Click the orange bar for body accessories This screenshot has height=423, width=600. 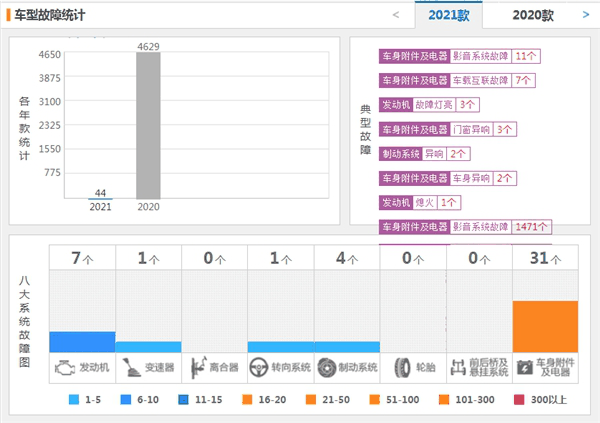(545, 326)
